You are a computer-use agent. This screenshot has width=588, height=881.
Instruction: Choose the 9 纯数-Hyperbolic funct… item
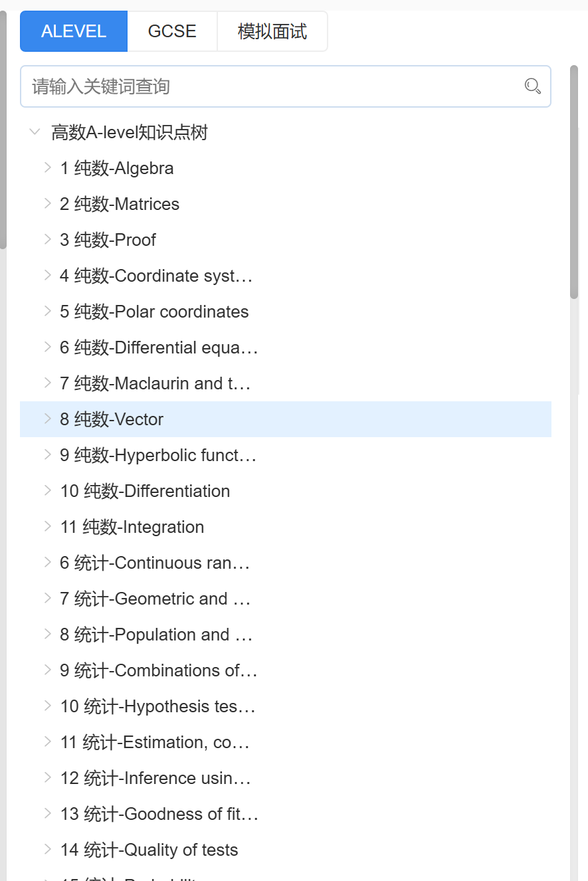(158, 455)
